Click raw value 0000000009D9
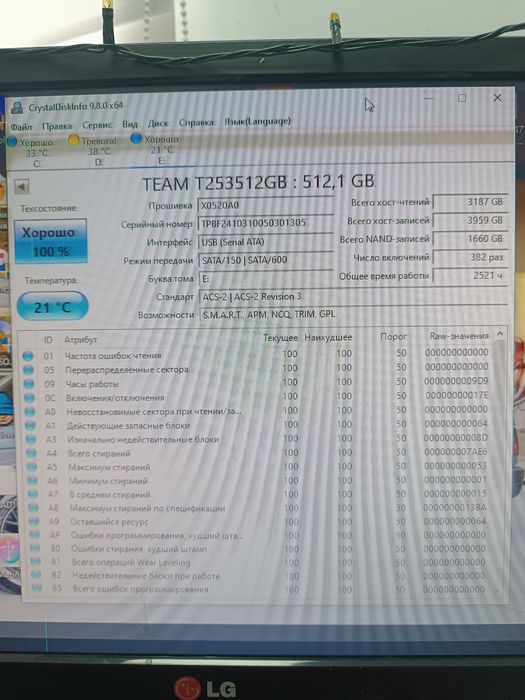The width and height of the screenshot is (525, 700). tap(456, 381)
